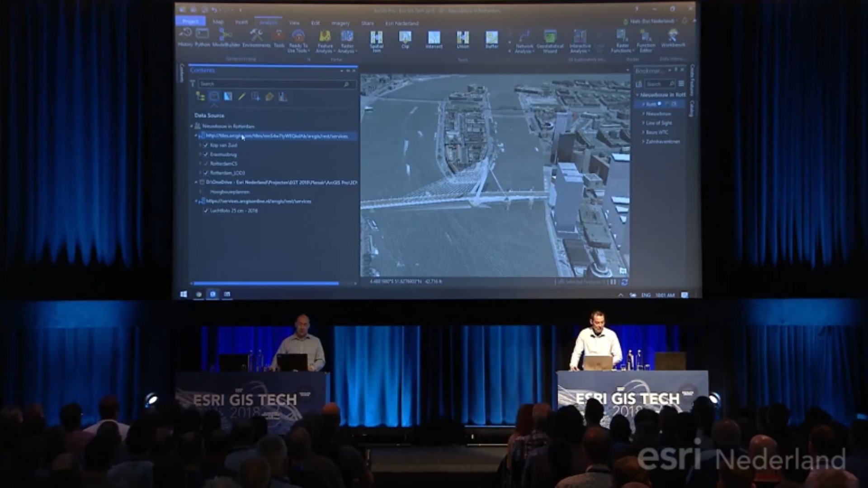Expand the Line of Sight bookmark group
868x488 pixels.
pyautogui.click(x=643, y=123)
